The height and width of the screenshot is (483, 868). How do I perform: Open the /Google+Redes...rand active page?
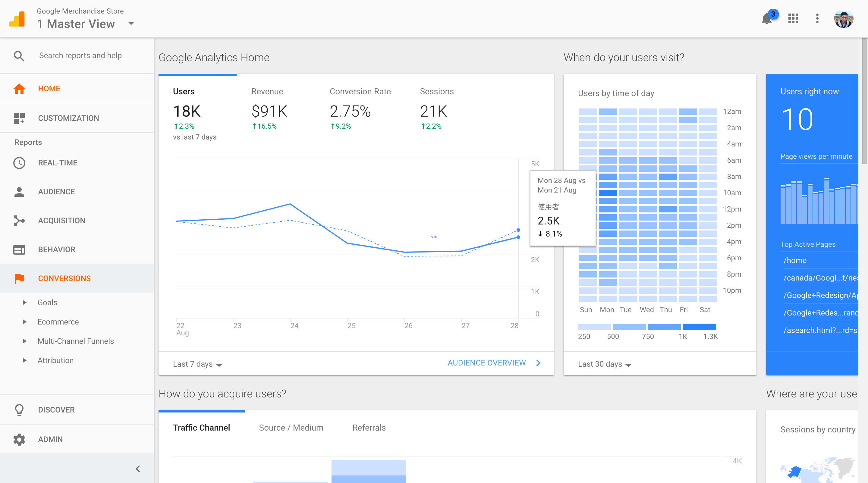820,313
